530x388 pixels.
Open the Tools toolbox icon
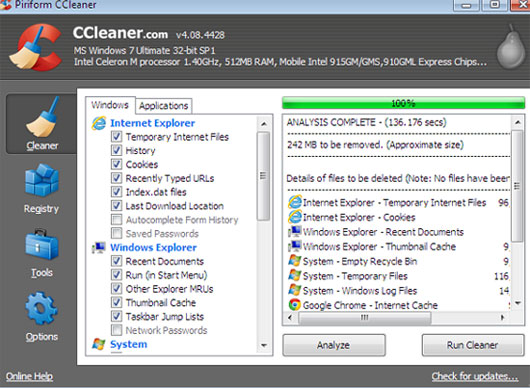(42, 245)
